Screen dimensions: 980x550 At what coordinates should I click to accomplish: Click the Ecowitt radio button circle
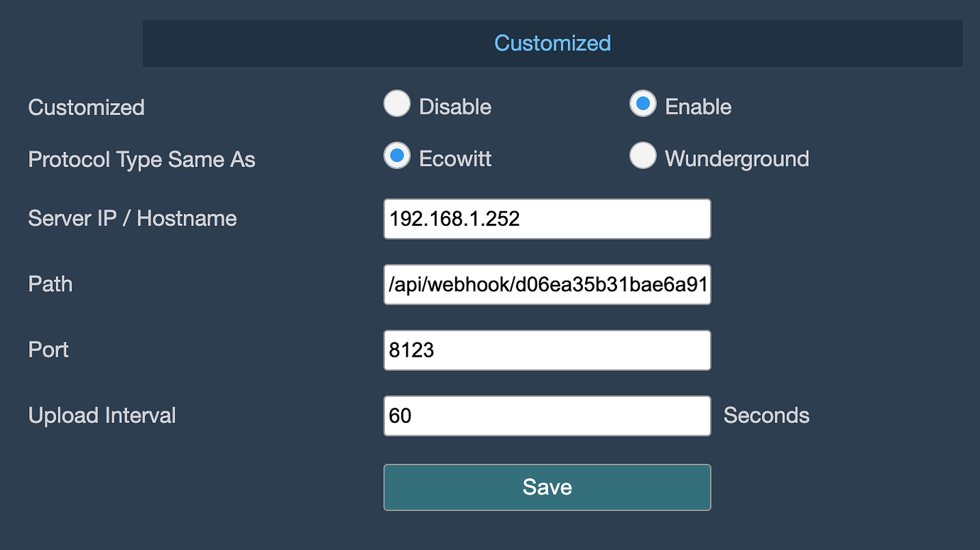[x=396, y=156]
